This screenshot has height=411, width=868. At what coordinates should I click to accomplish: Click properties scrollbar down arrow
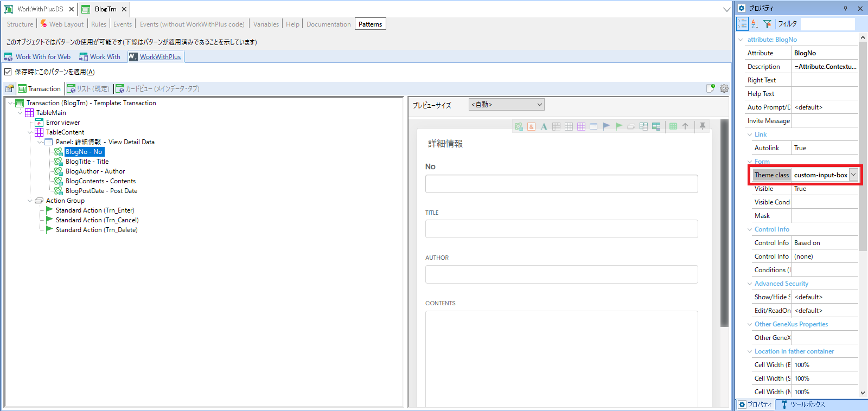(x=863, y=393)
